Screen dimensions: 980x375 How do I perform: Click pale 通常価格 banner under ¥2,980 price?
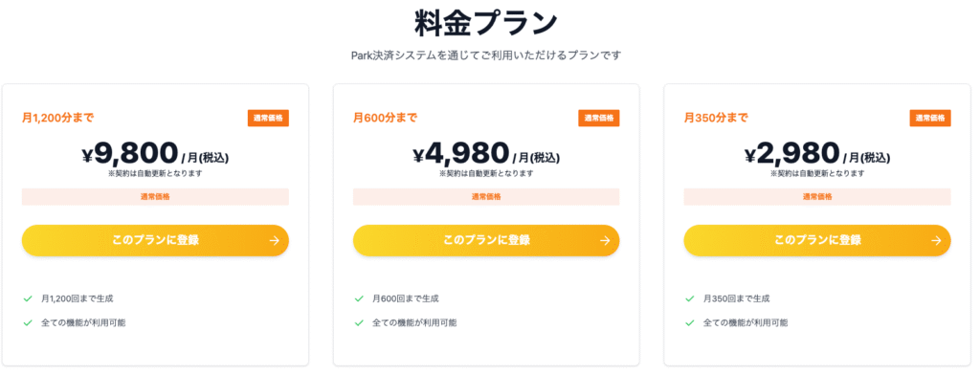point(817,197)
